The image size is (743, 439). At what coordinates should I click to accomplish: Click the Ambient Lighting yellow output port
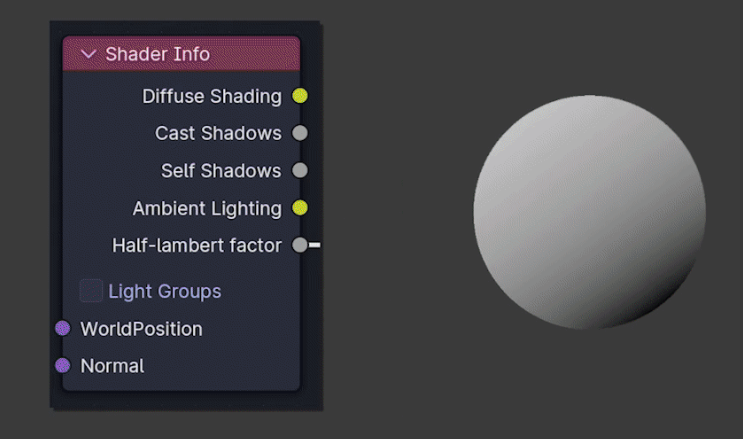(x=299, y=208)
